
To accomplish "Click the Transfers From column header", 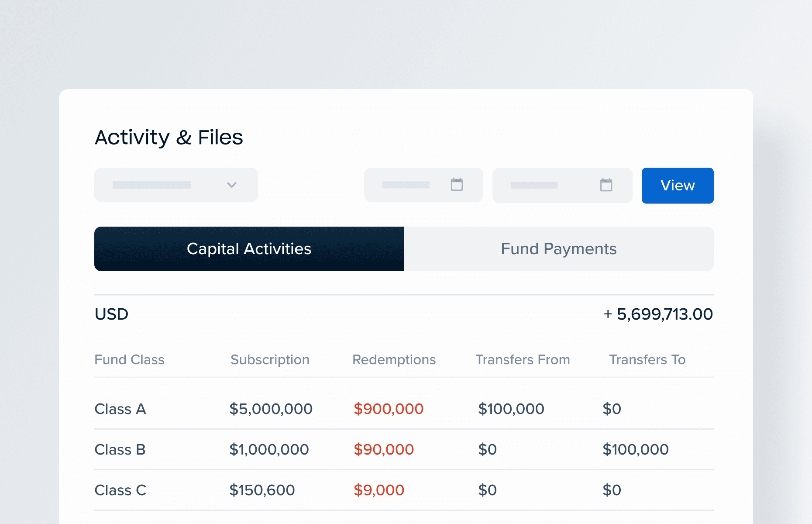I will tap(523, 359).
